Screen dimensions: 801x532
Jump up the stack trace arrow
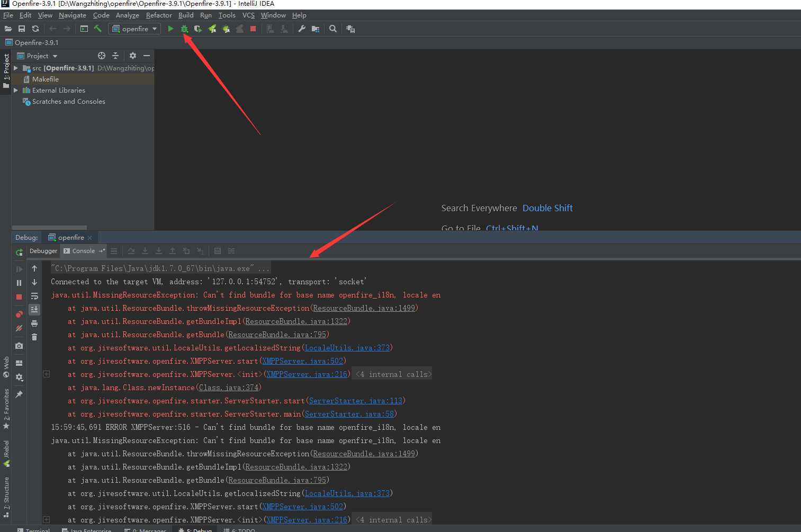(x=34, y=268)
